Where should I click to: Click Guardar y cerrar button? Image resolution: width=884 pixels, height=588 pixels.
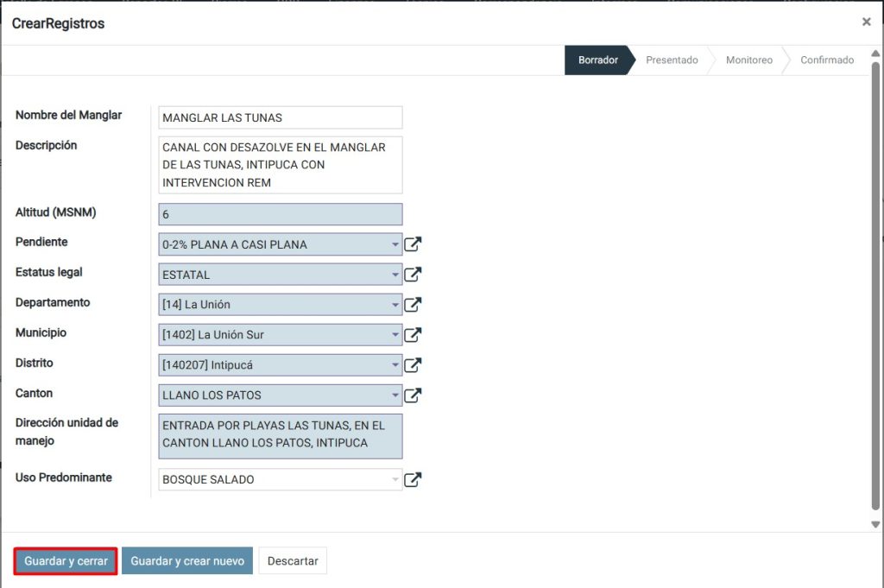(x=66, y=561)
